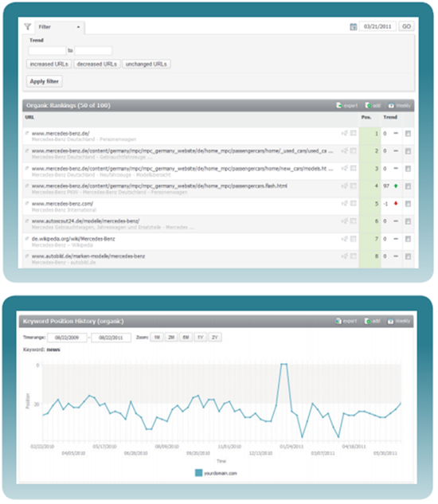Screen dimensions: 438x504
Task: Zoom chart to 1M
Action: [157, 337]
